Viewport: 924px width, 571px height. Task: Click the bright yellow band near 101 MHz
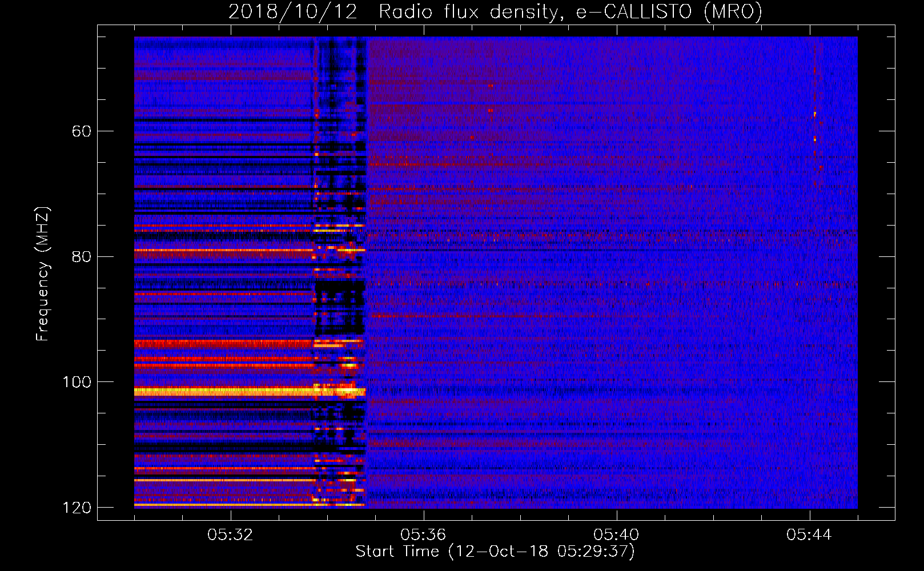tap(250, 392)
